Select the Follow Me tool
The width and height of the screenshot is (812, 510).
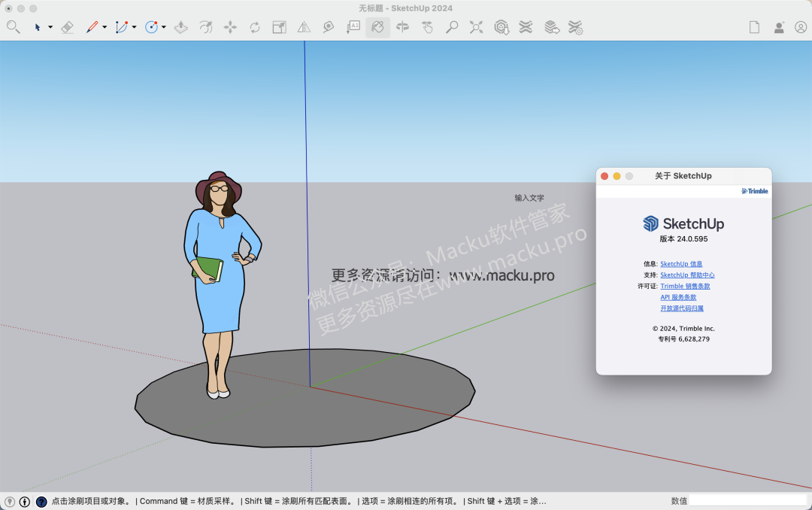205,27
